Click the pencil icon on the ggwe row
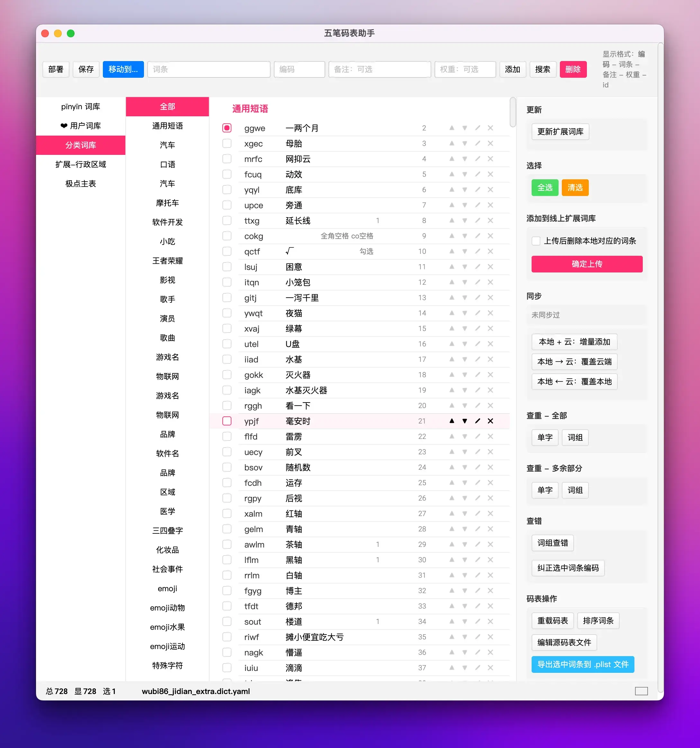The width and height of the screenshot is (700, 748). 478,128
